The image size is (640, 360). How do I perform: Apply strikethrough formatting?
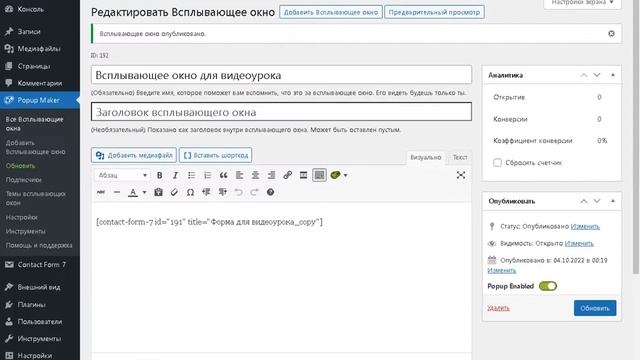[101, 192]
